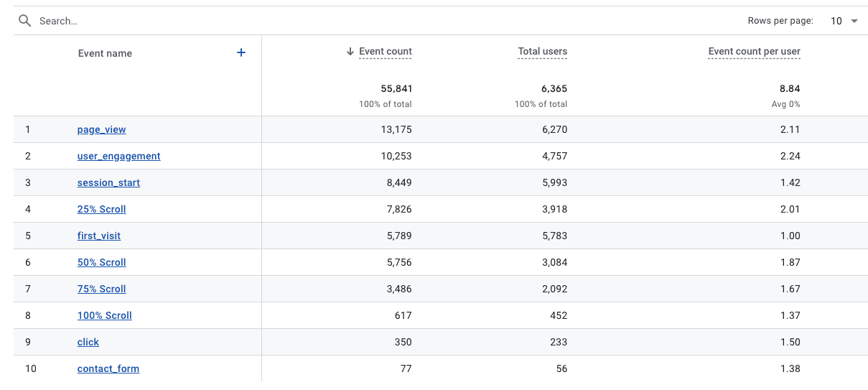Open the page_view event link
868x390 pixels.
tap(101, 130)
